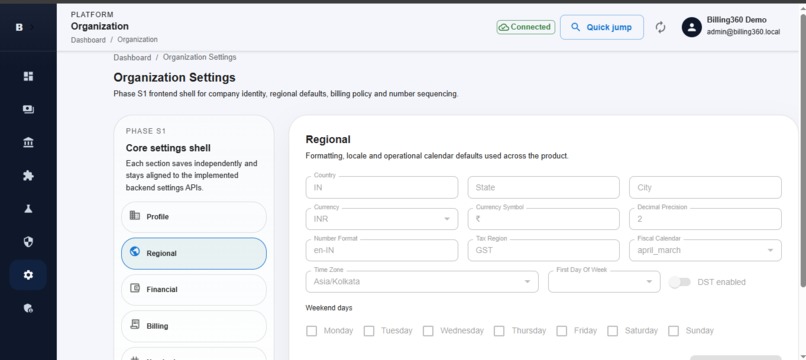This screenshot has height=360, width=806.
Task: Click the magnifier icon in Quick jump
Action: coord(576,27)
